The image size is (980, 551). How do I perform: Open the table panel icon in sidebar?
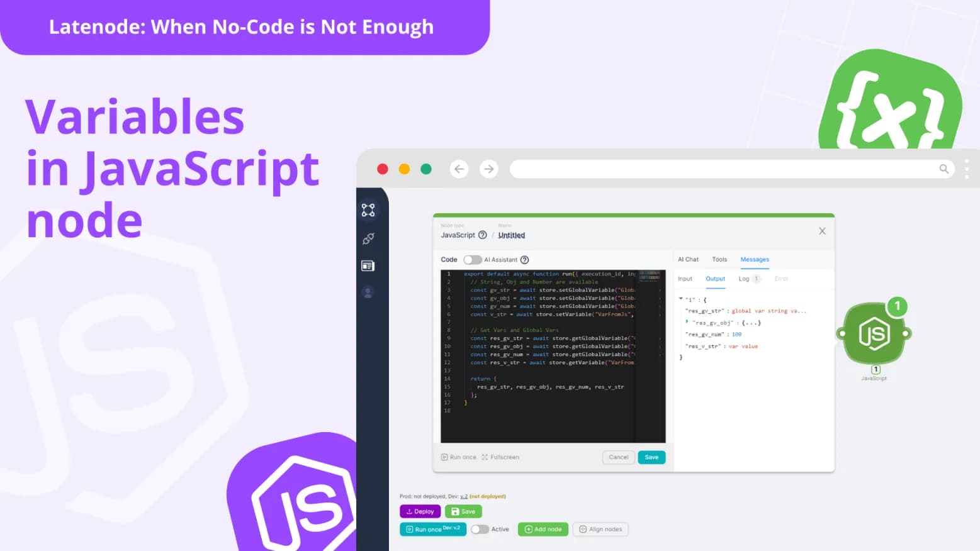click(368, 266)
